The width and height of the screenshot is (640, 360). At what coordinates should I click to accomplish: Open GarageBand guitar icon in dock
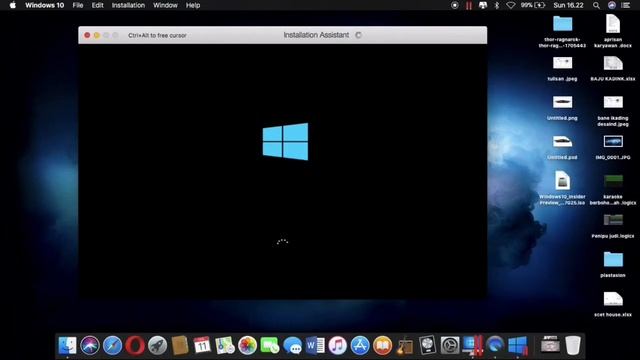[x=405, y=345]
